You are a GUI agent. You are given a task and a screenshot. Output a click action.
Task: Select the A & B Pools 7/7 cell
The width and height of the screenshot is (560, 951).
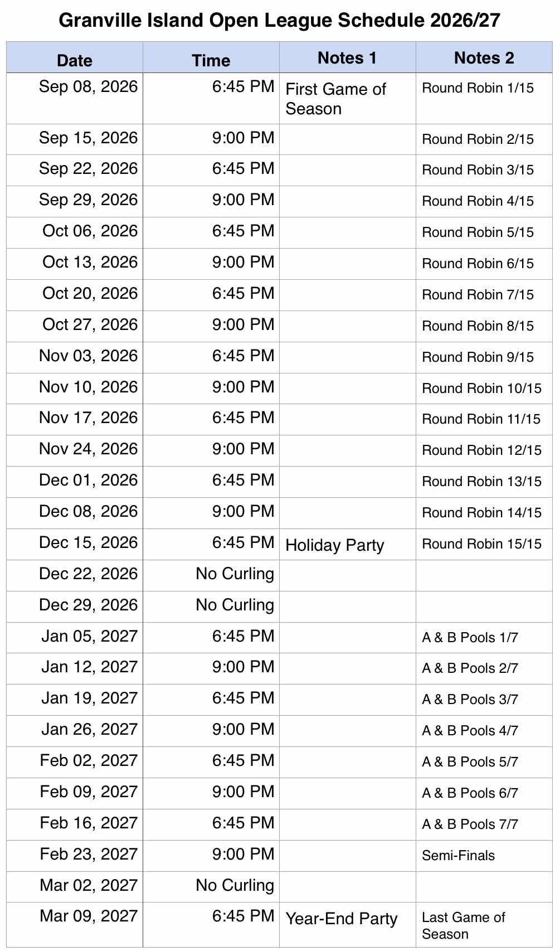pos(484,825)
